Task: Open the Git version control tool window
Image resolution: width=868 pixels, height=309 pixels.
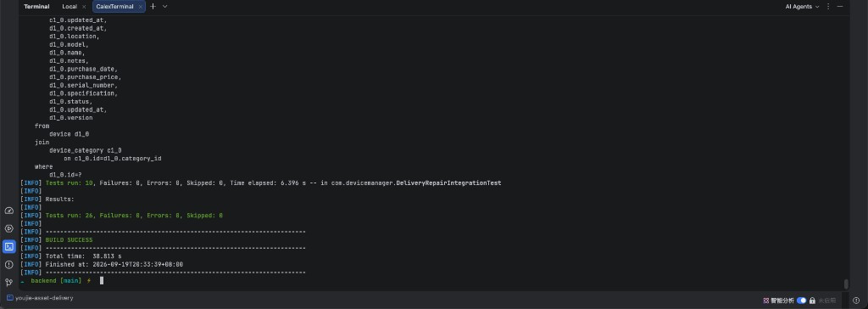Action: [8, 283]
